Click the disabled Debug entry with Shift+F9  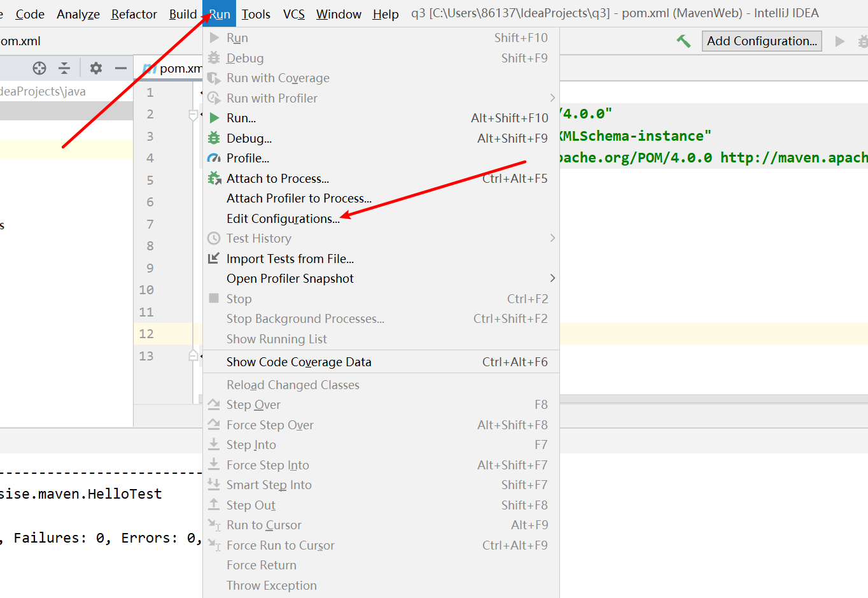381,58
